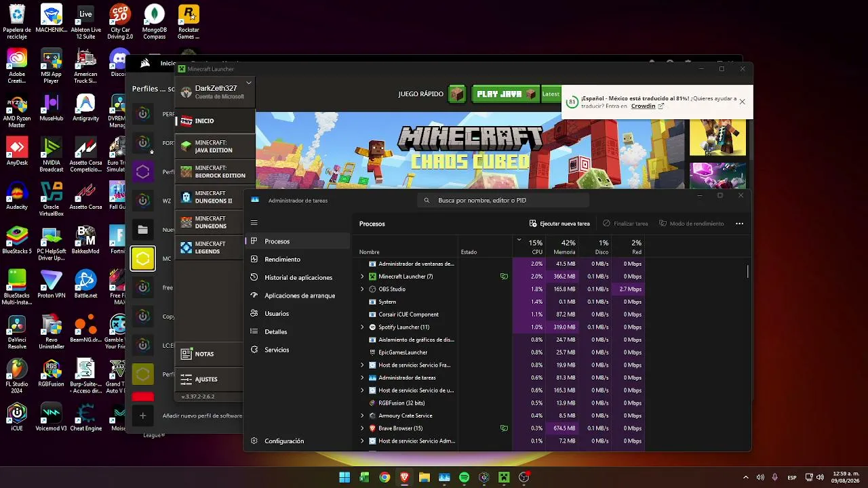The width and height of the screenshot is (868, 488).
Task: Select the Inicio tab in Minecraft Launcher
Action: coord(215,121)
